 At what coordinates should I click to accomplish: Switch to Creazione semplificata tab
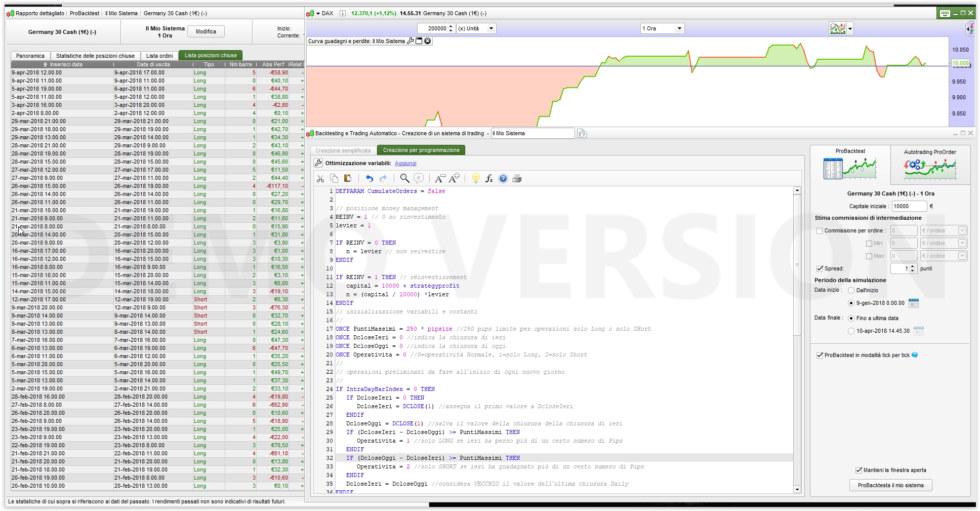point(343,150)
